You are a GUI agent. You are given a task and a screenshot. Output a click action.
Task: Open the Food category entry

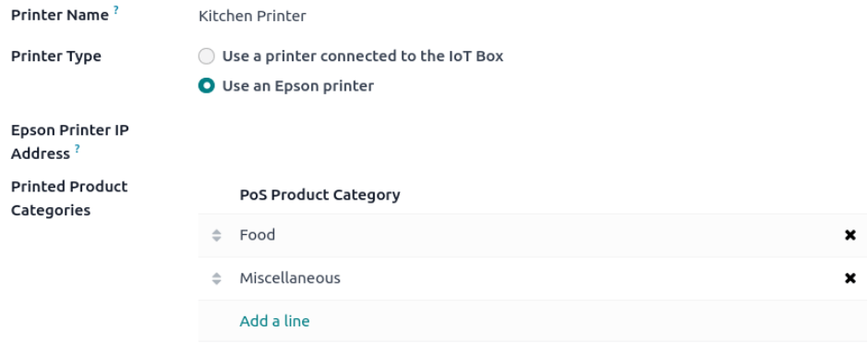tap(258, 236)
